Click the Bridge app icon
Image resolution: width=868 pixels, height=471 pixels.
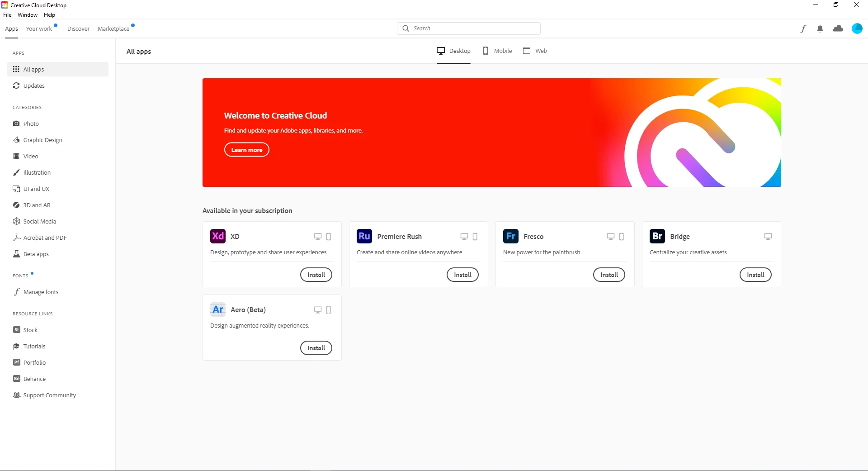pyautogui.click(x=657, y=236)
